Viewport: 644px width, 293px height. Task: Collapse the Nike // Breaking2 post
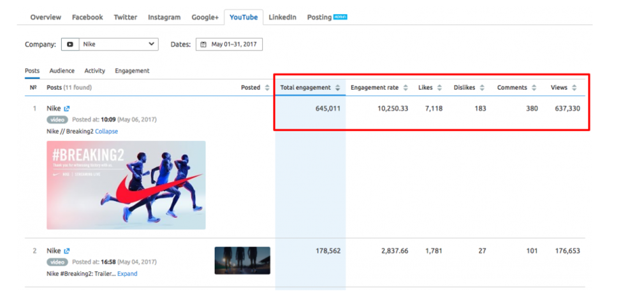pos(106,131)
